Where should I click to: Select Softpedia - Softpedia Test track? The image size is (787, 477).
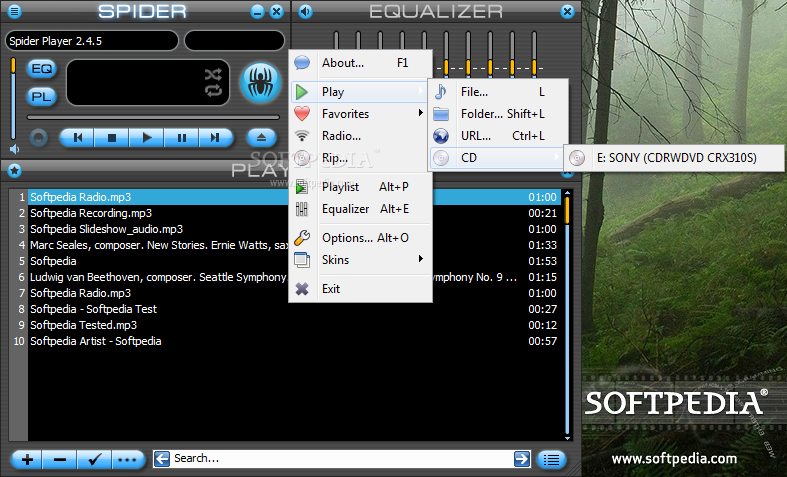point(294,309)
